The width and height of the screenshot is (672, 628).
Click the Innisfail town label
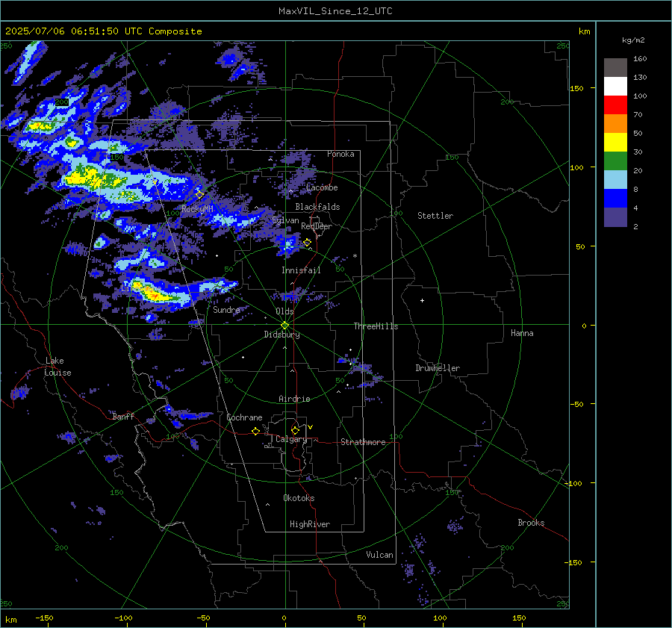pos(301,270)
